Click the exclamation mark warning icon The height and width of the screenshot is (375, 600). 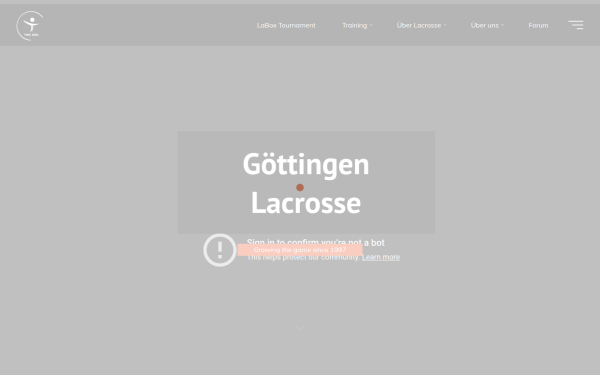click(220, 250)
